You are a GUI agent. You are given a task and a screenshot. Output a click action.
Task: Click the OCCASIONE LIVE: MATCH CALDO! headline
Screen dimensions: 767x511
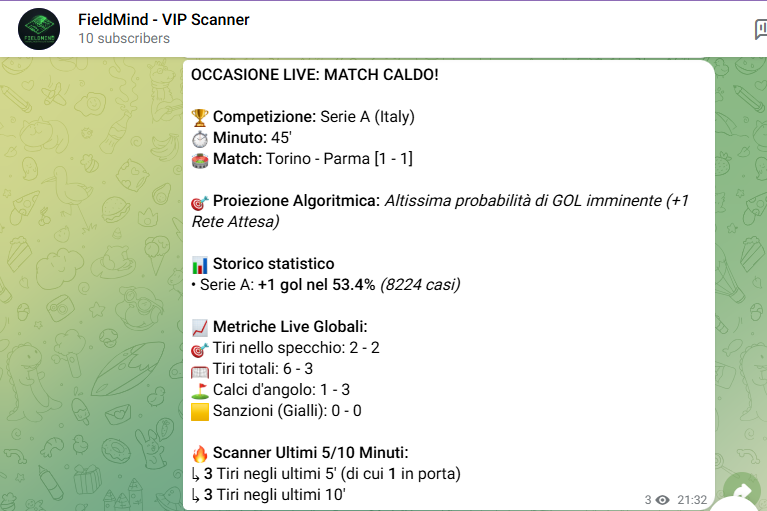click(x=314, y=75)
